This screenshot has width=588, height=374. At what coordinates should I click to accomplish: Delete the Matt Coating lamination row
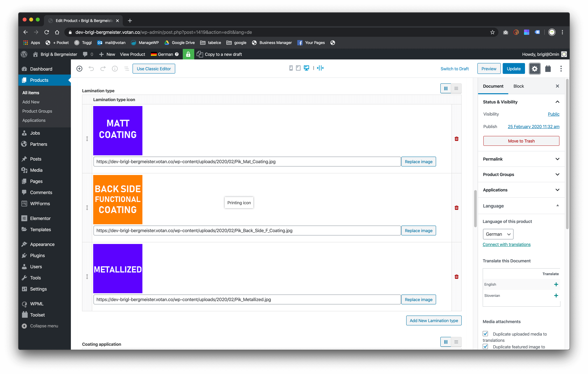click(x=456, y=139)
